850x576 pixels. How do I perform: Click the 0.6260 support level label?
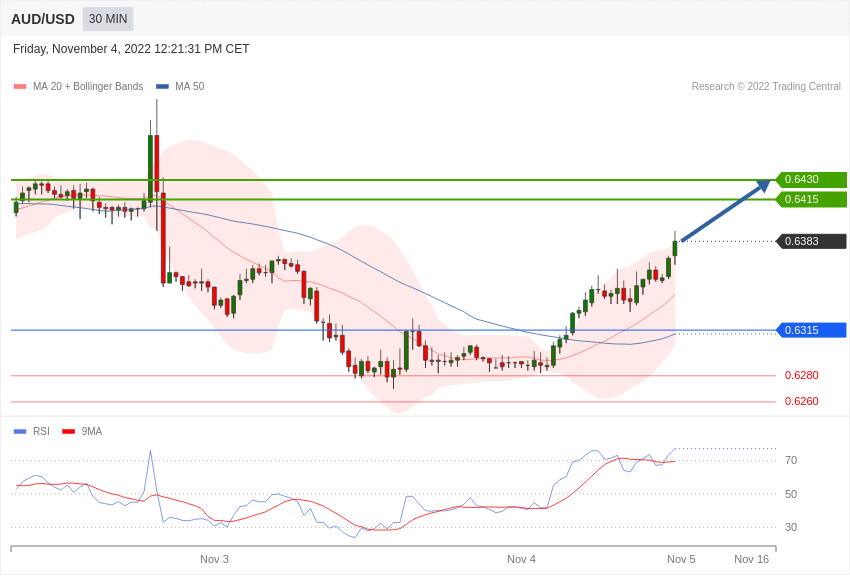click(802, 401)
